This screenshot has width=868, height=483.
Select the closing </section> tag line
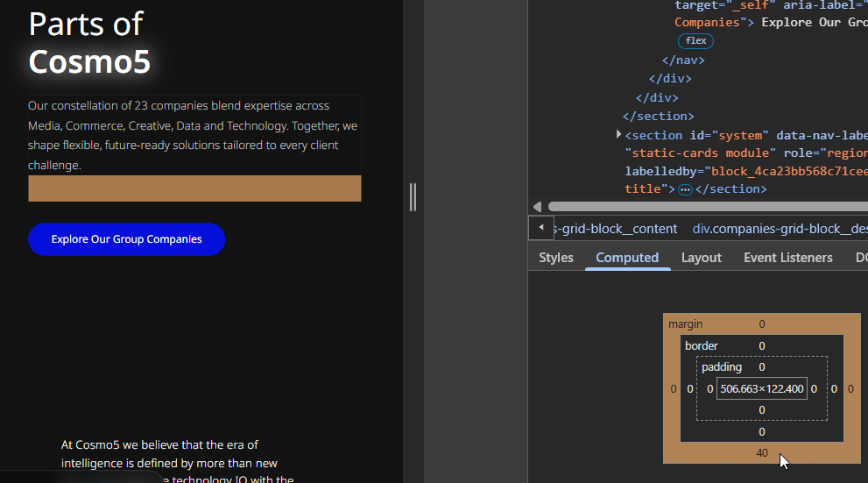(658, 117)
